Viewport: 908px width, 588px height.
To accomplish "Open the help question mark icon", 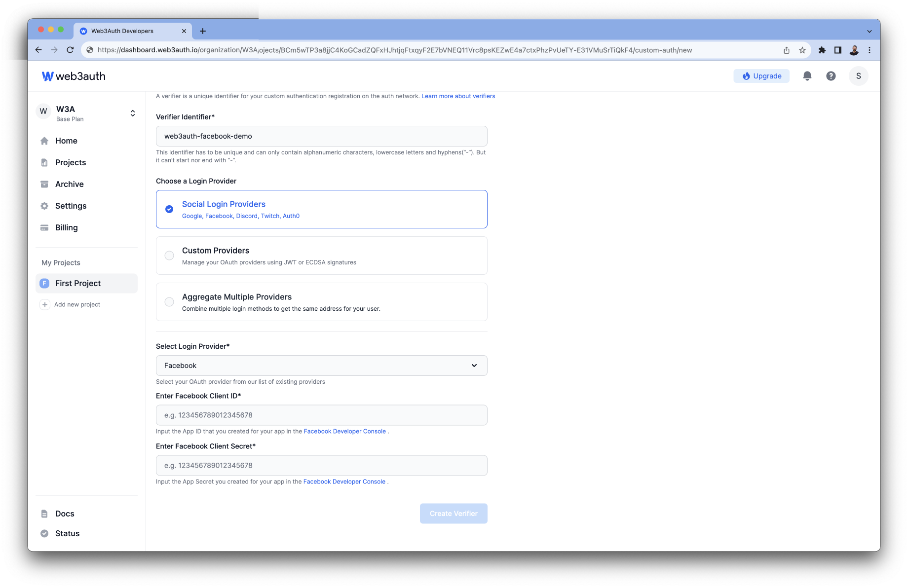I will click(x=831, y=76).
